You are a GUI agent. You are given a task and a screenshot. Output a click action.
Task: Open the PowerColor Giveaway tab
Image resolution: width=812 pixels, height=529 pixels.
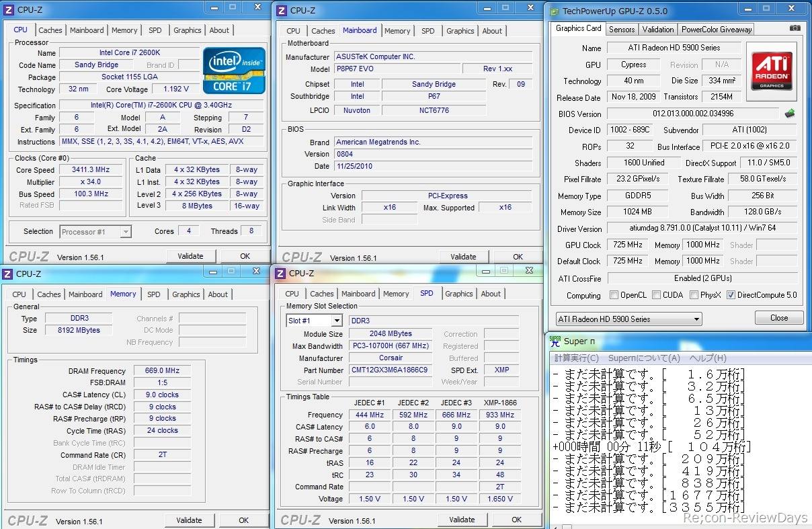pos(716,30)
